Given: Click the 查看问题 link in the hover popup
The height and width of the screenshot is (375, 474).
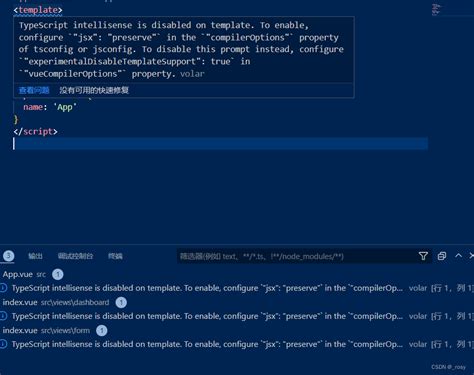Looking at the screenshot, I should (x=34, y=90).
